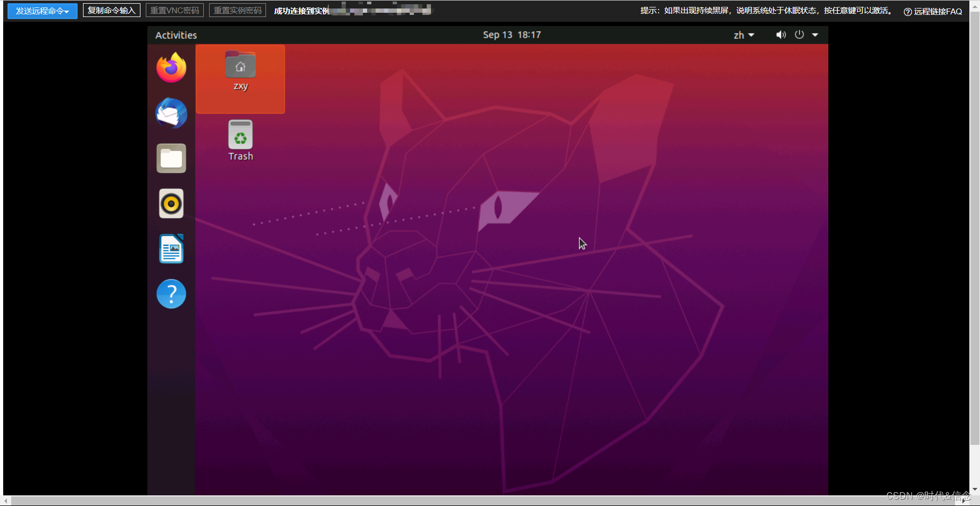Launch Rhythmbox music player from dock

pos(171,204)
